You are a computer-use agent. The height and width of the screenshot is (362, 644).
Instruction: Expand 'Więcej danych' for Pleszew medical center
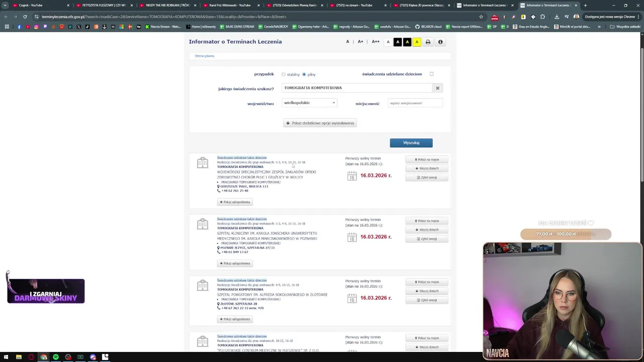click(427, 347)
